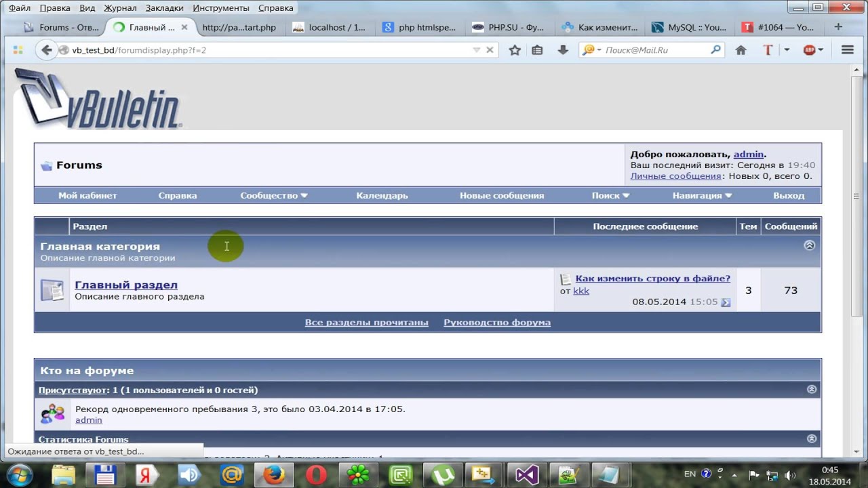Viewport: 868px width, 488px height.
Task: Open Mail.Ru agent @ taskbar icon
Action: pyautogui.click(x=232, y=474)
